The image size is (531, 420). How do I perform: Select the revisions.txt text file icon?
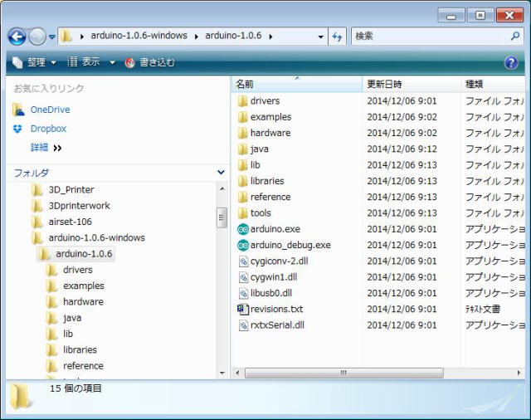(x=243, y=310)
